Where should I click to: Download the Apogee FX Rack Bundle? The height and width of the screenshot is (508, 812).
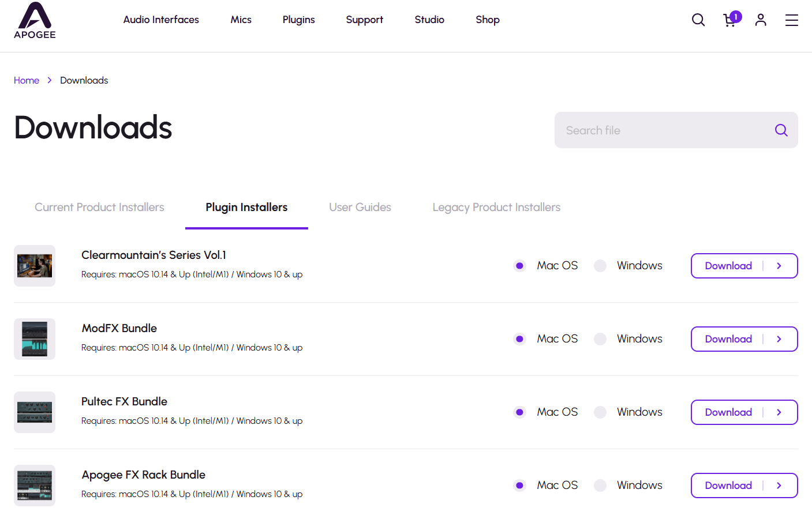tap(744, 486)
